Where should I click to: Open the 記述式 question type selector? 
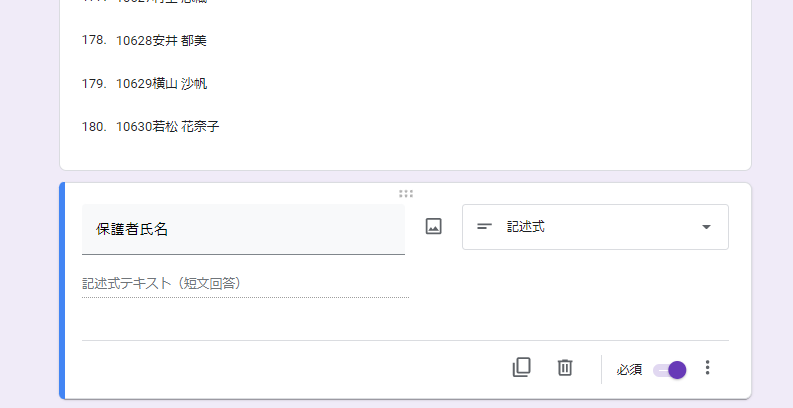click(x=595, y=227)
